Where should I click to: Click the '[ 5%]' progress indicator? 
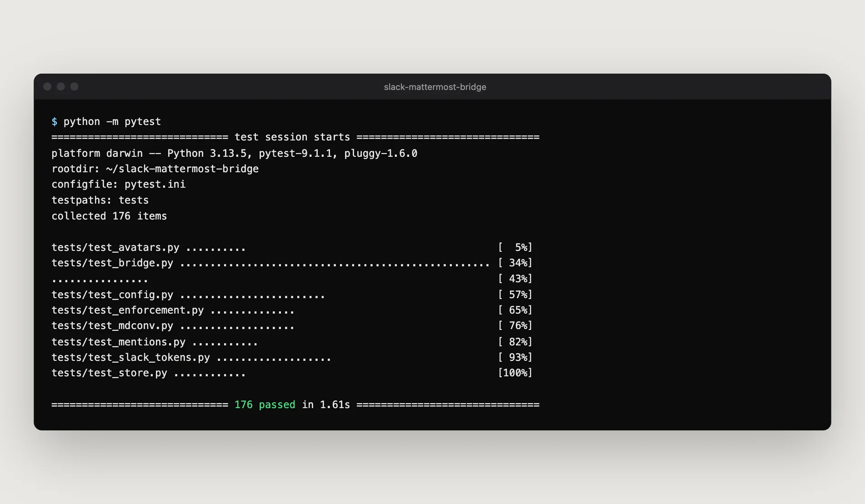pyautogui.click(x=515, y=247)
